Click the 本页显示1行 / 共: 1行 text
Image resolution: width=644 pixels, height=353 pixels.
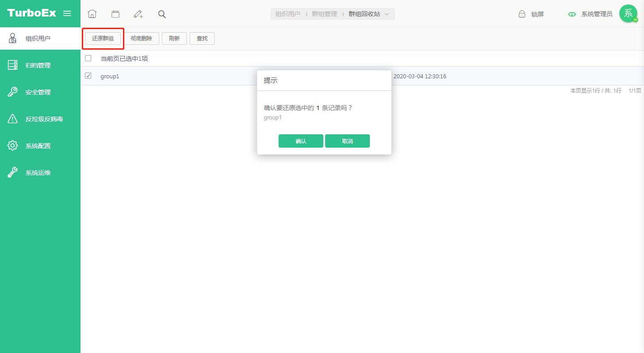(x=596, y=91)
